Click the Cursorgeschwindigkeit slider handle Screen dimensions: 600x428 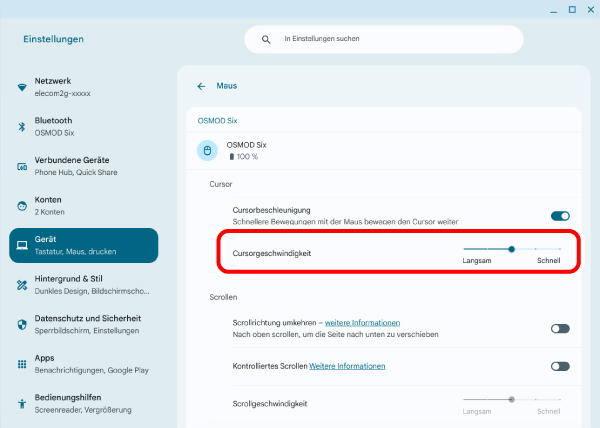point(511,248)
